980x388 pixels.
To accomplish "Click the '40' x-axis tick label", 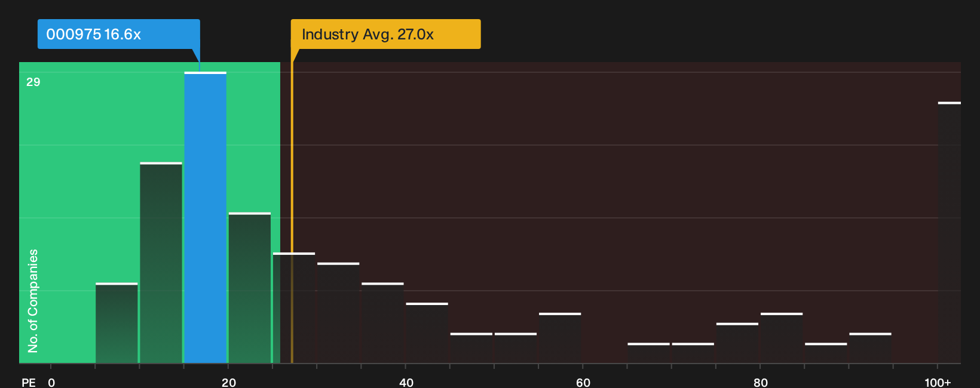I will click(406, 382).
